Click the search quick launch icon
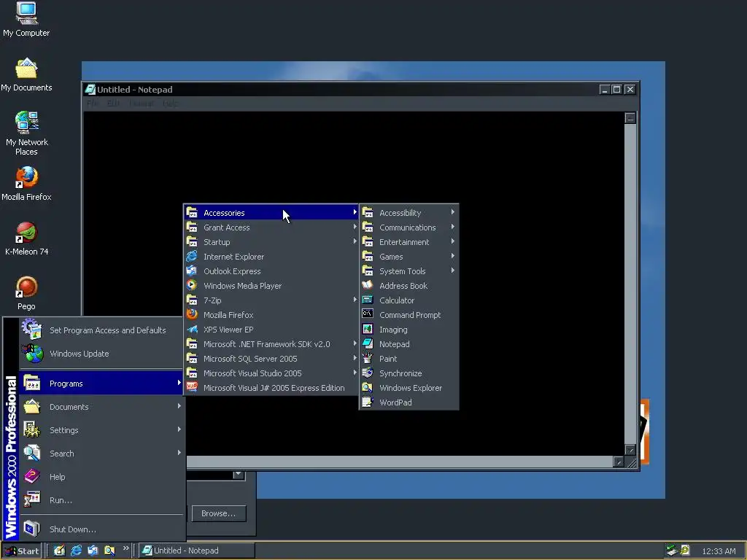The image size is (747, 560). click(109, 551)
